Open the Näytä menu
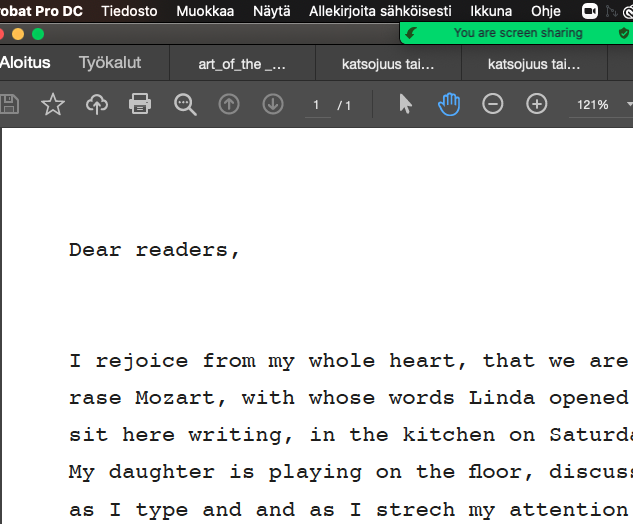The image size is (633, 524). [x=271, y=11]
